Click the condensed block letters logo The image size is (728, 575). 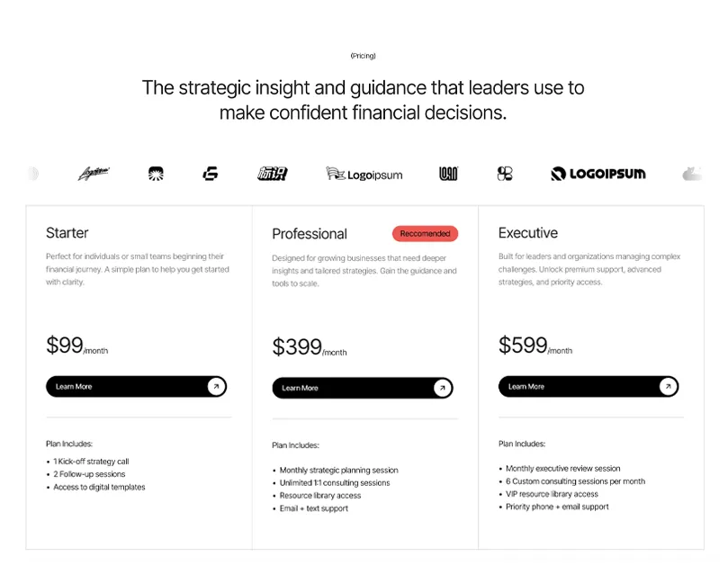click(x=448, y=174)
